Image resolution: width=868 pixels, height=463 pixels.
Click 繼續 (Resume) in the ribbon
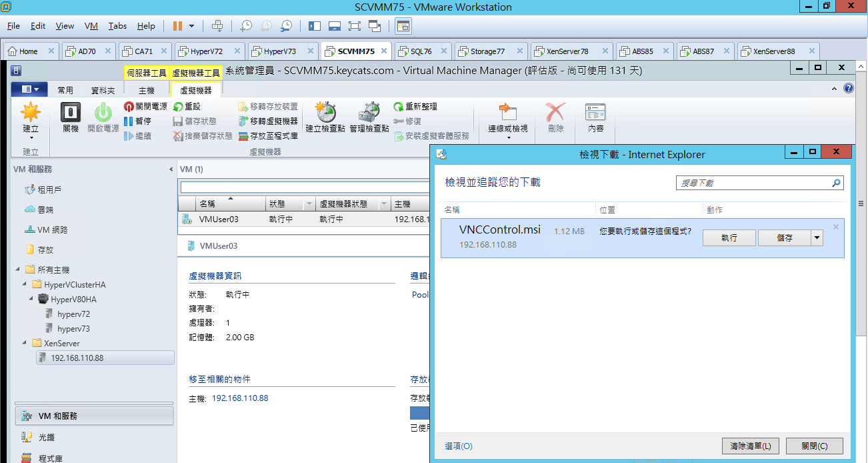pyautogui.click(x=138, y=136)
